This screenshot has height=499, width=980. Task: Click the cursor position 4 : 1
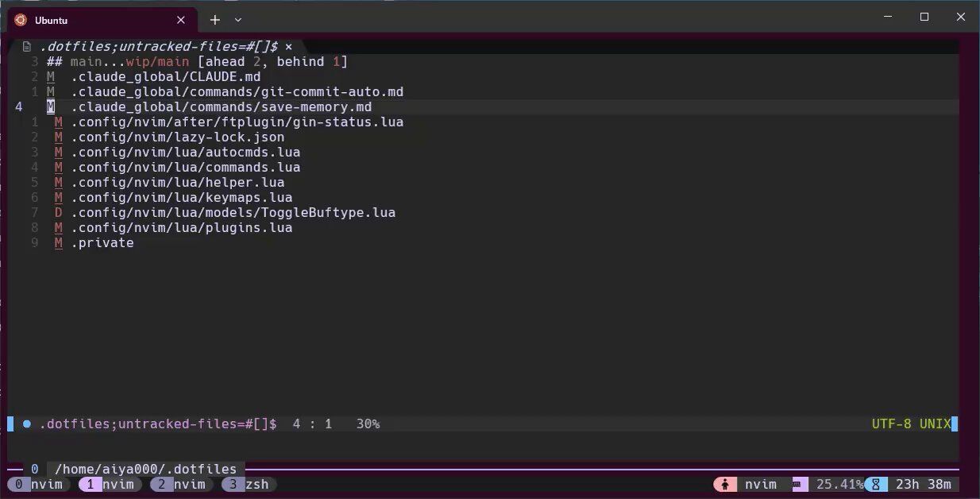click(x=312, y=424)
